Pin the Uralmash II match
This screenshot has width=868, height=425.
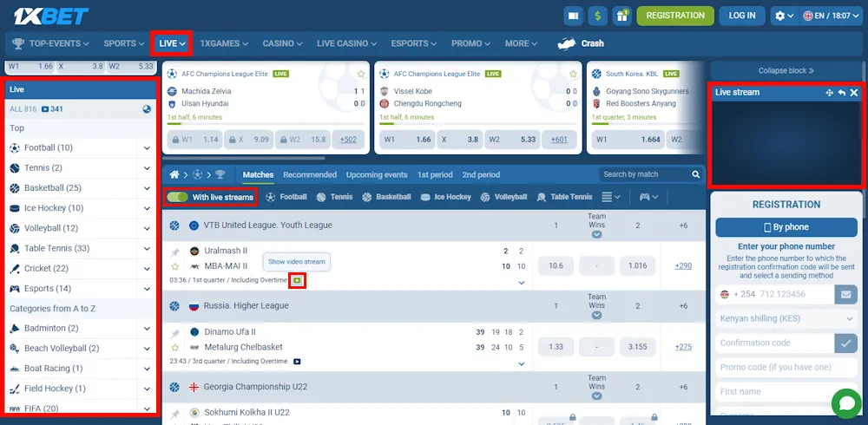pyautogui.click(x=175, y=252)
